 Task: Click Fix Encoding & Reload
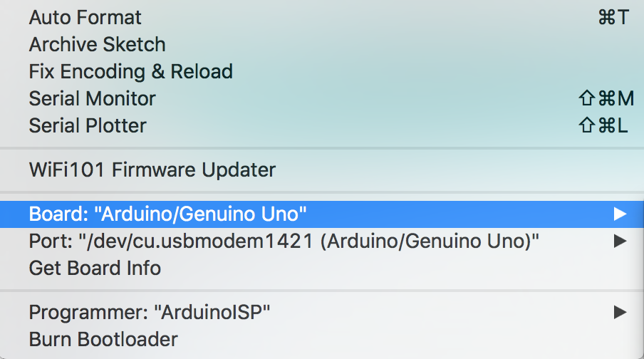point(322,71)
